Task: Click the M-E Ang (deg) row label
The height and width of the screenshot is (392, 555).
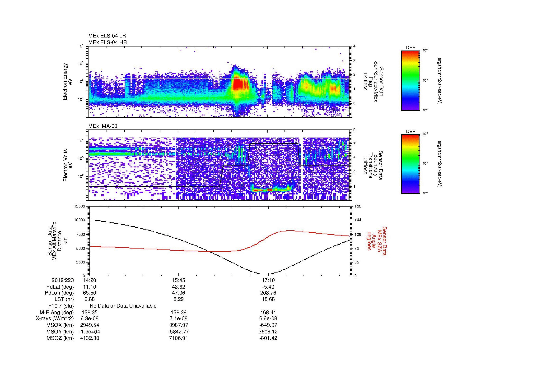Action: tap(57, 313)
